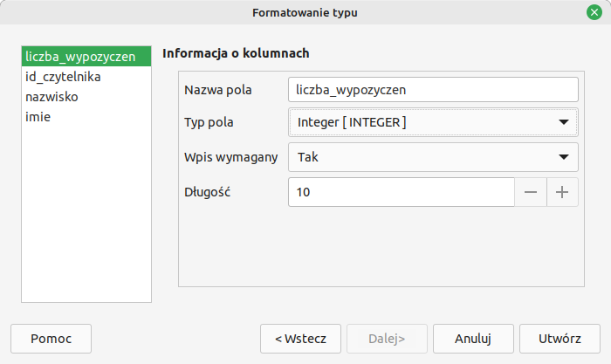Click into the Długość value field
Viewport: 611px width, 364px height.
pyautogui.click(x=402, y=193)
